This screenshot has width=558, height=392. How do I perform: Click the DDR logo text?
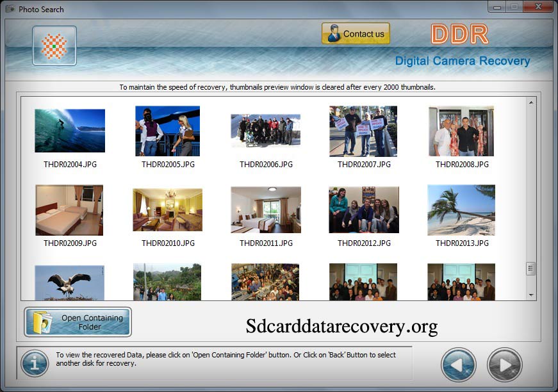pyautogui.click(x=459, y=34)
